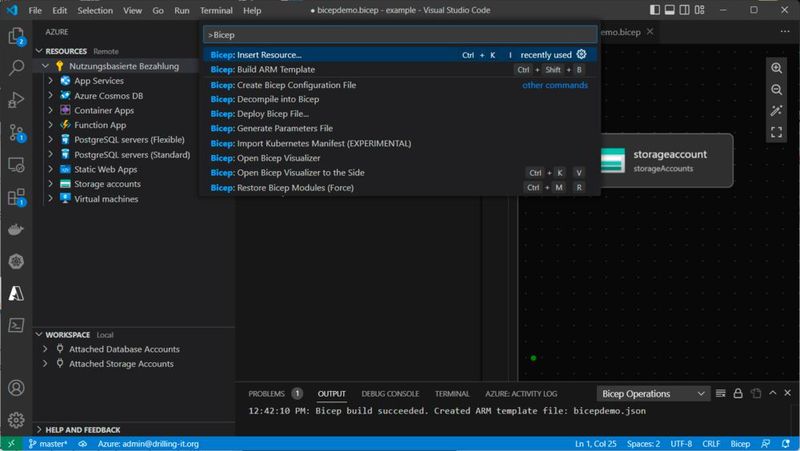Click the zoom in icon in visualizer

pyautogui.click(x=776, y=68)
